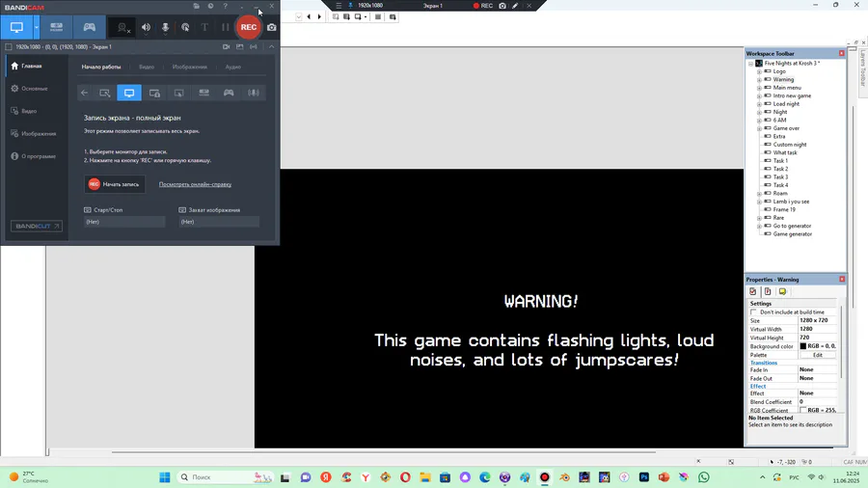Open the scheduled recording clock icon
The width and height of the screenshot is (868, 488).
[x=210, y=6]
